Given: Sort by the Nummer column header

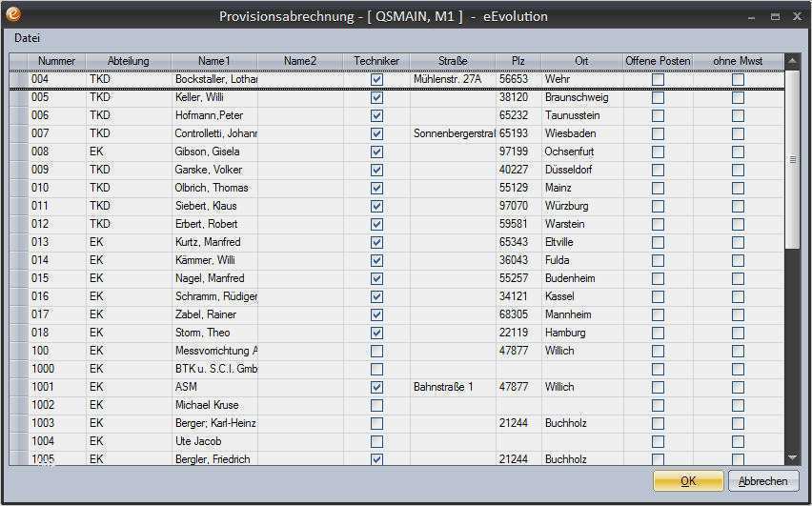Looking at the screenshot, I should point(57,61).
